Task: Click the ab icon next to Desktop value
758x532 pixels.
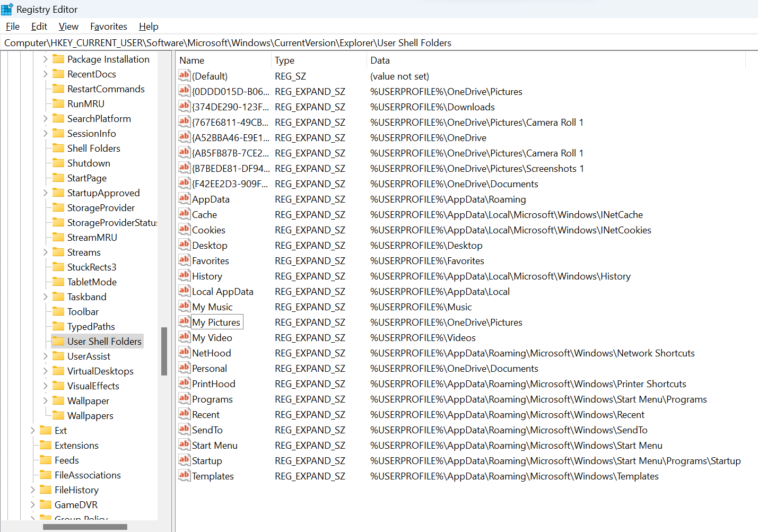Action: 184,245
